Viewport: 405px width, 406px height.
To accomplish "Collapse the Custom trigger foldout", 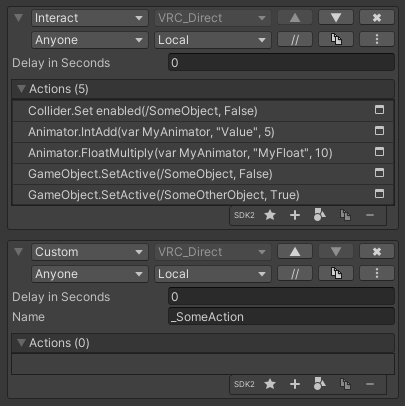I will tap(19, 251).
